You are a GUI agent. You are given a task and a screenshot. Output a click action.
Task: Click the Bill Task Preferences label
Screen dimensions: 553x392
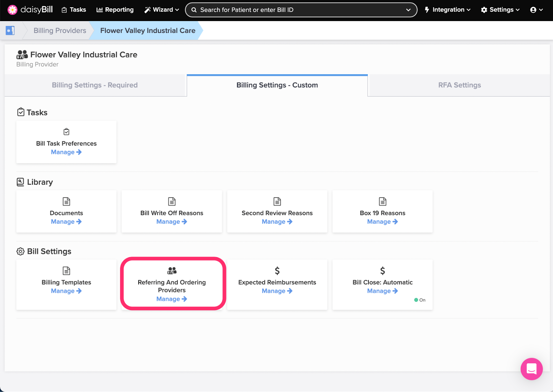(66, 143)
